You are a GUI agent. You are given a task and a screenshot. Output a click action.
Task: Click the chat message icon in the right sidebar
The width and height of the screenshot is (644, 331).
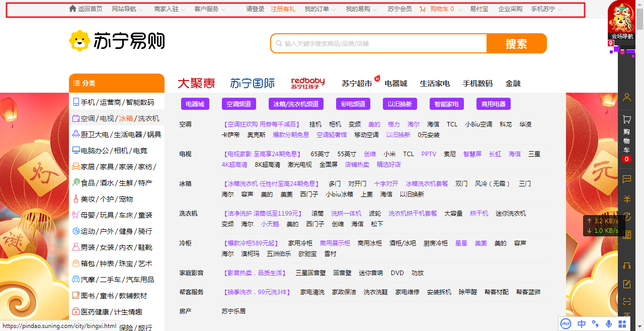click(626, 179)
